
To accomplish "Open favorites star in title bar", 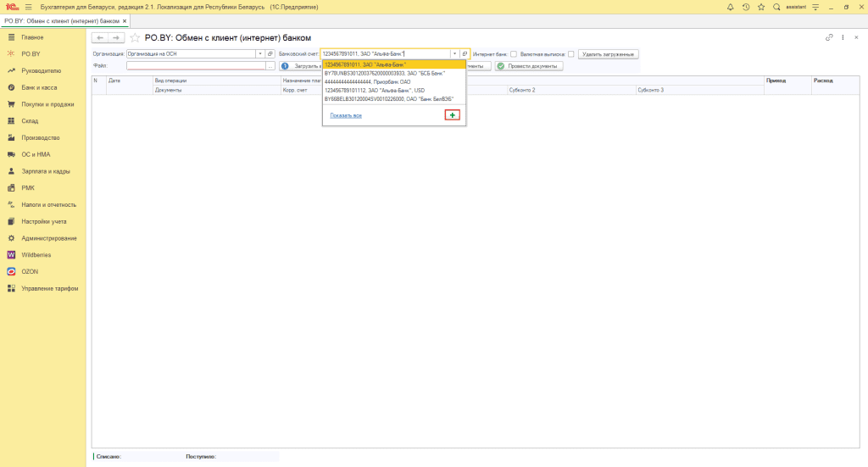I will [x=760, y=7].
